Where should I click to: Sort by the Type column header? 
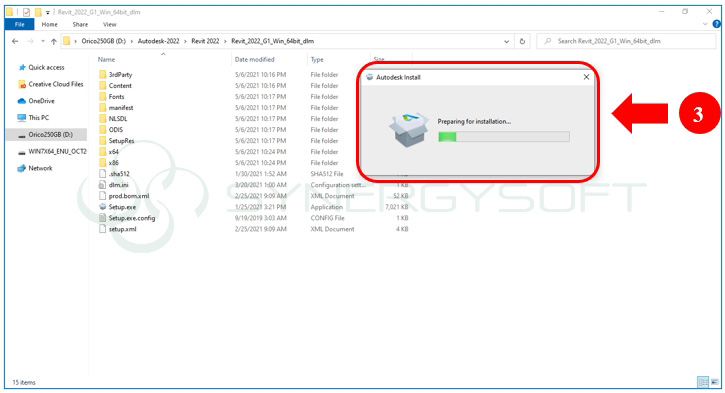(317, 59)
